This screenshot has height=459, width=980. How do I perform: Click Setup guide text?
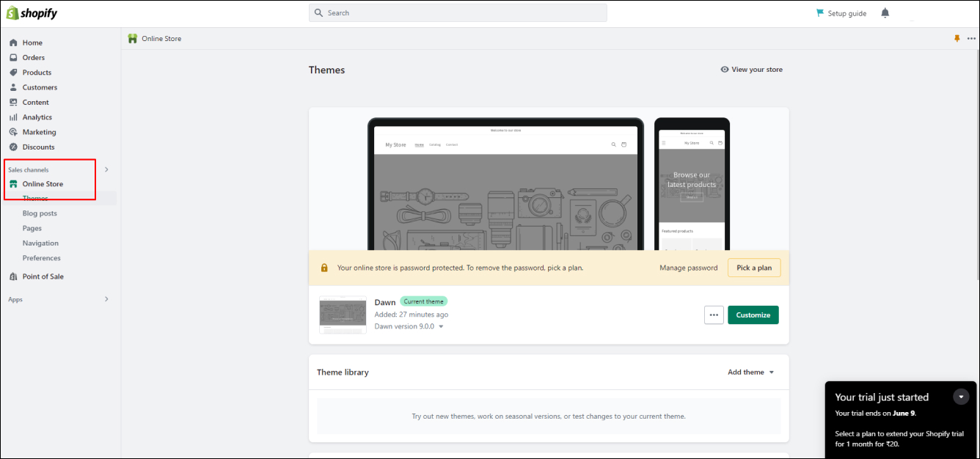(x=847, y=13)
